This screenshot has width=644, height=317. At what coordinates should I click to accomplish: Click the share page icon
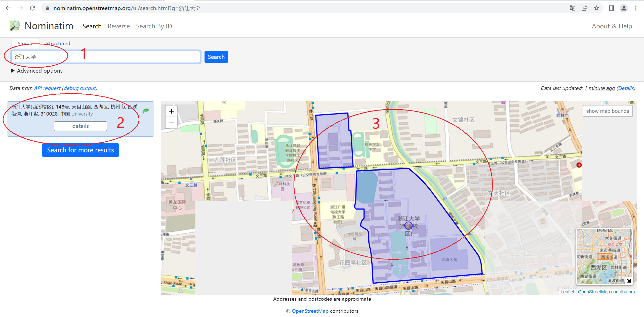[584, 8]
